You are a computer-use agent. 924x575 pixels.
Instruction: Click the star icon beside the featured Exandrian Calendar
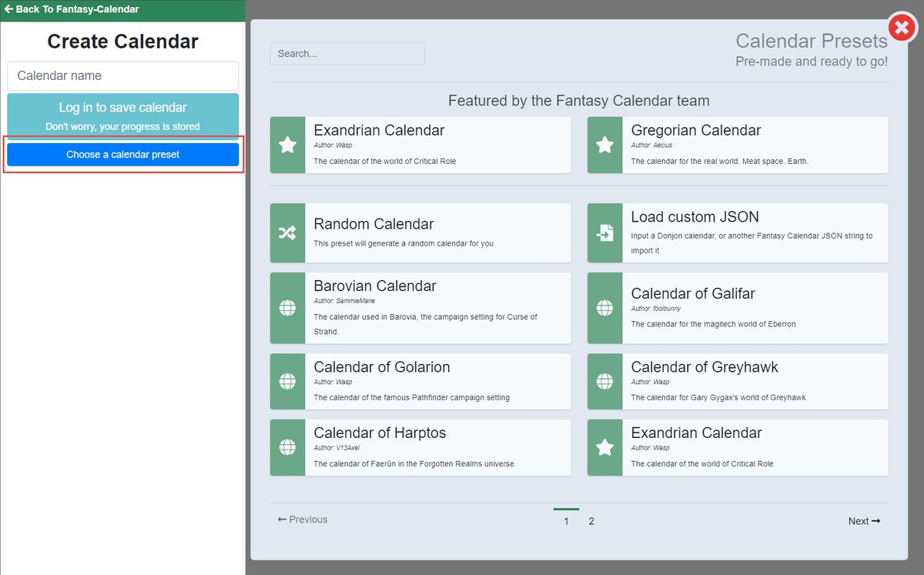[287, 145]
